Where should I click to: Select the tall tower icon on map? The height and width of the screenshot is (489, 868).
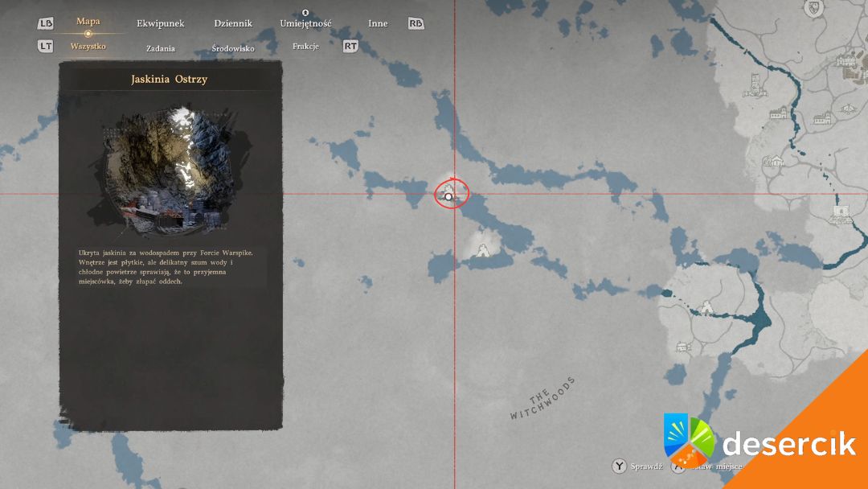pyautogui.click(x=755, y=84)
